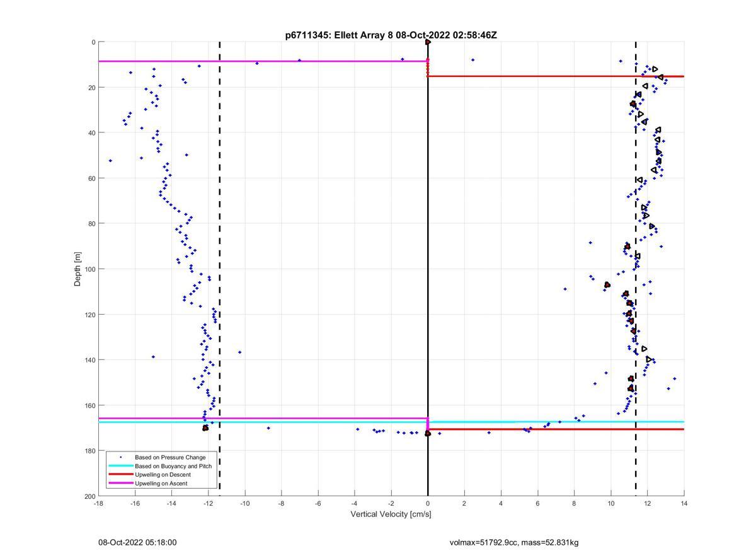Viewport: 756px width, 558px height.
Task: Click x-axis tick label '-14'
Action: (x=171, y=504)
